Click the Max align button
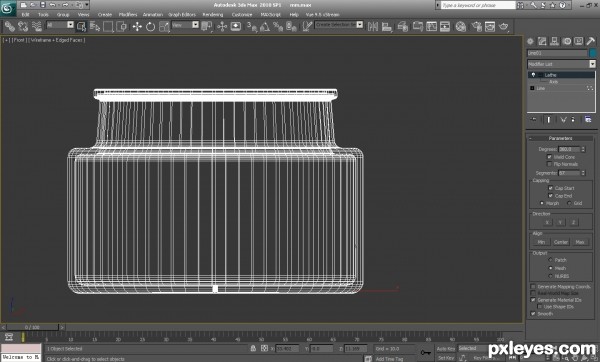Viewport: 600px width, 362px height. 580,242
